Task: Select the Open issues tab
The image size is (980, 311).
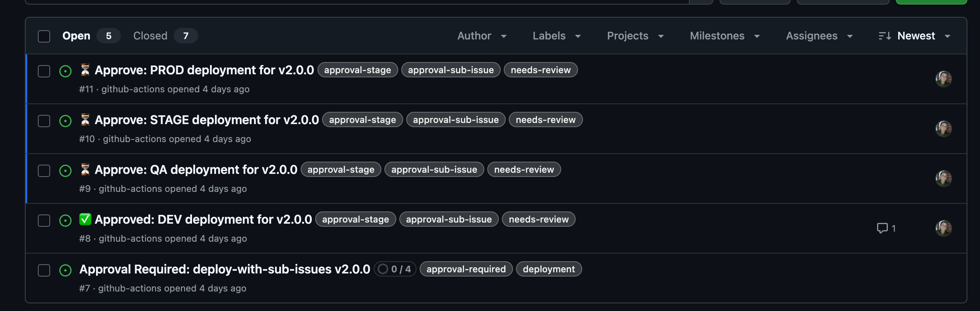Action: click(x=76, y=36)
